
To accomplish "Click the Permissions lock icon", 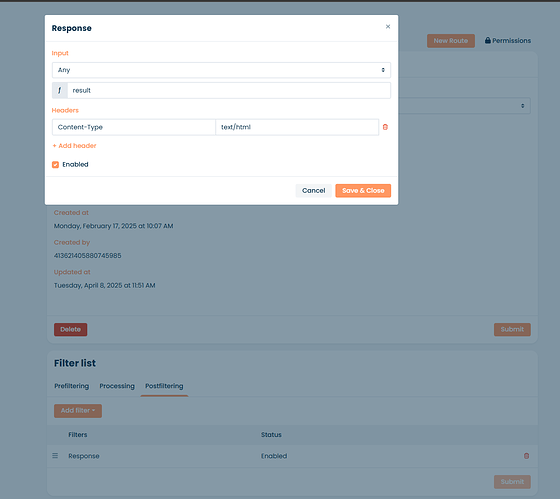I will click(488, 40).
